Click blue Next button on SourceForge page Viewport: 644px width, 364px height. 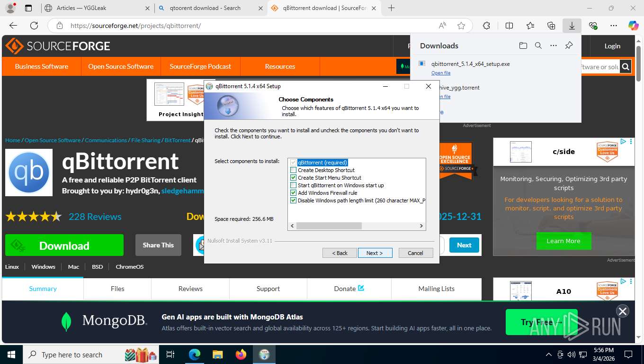pyautogui.click(x=464, y=245)
